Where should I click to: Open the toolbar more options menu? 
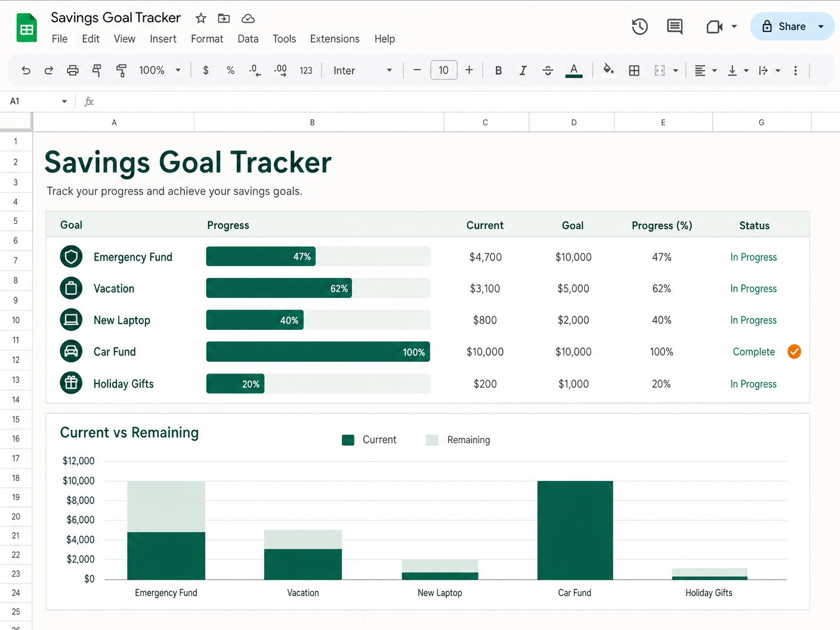point(795,70)
